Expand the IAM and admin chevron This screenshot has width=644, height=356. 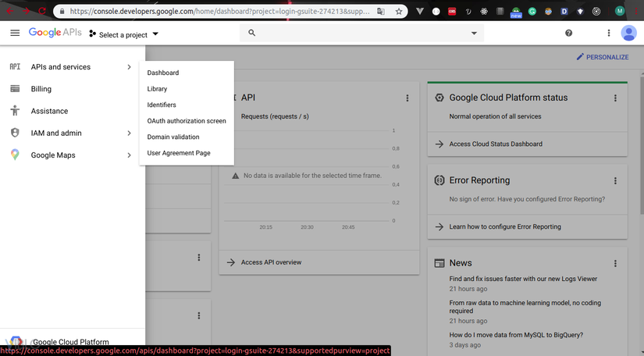129,133
